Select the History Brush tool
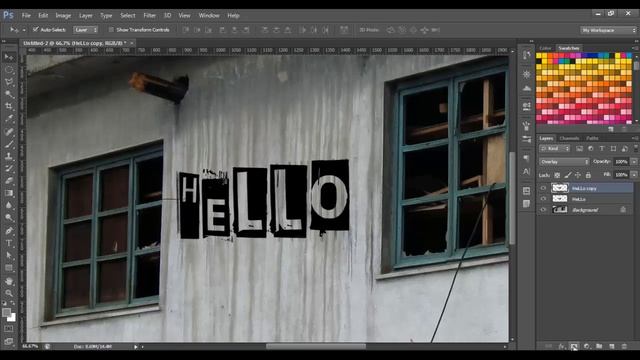 tap(9, 169)
